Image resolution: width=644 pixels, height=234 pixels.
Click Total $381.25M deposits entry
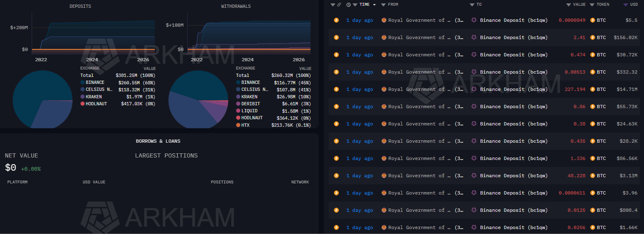pos(118,75)
